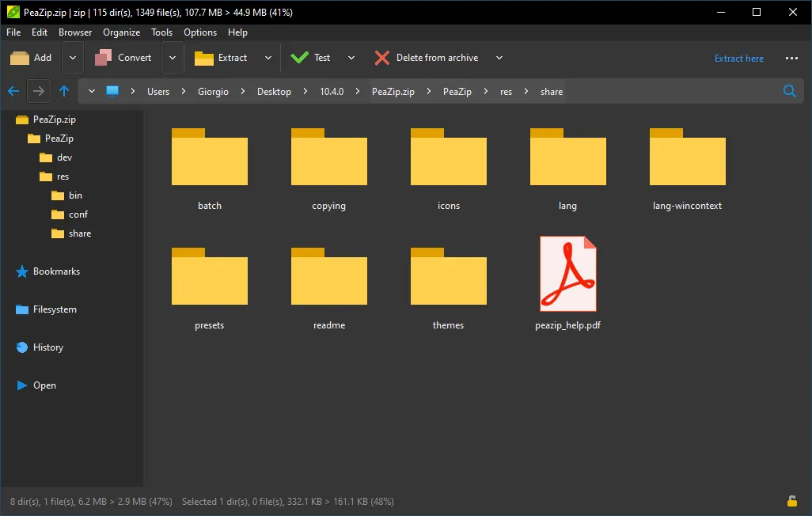812x516 pixels.
Task: Click the ellipsis more options button
Action: (x=791, y=58)
